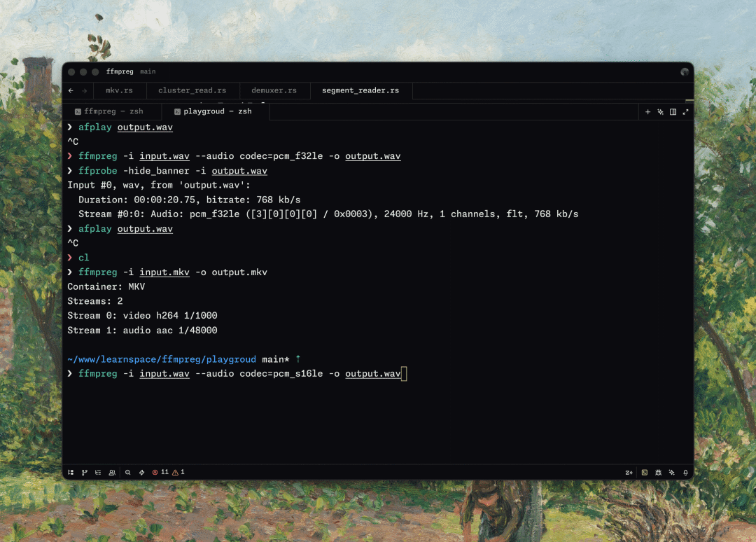Click the 'cl' command text
This screenshot has height=542, width=756.
tap(84, 258)
